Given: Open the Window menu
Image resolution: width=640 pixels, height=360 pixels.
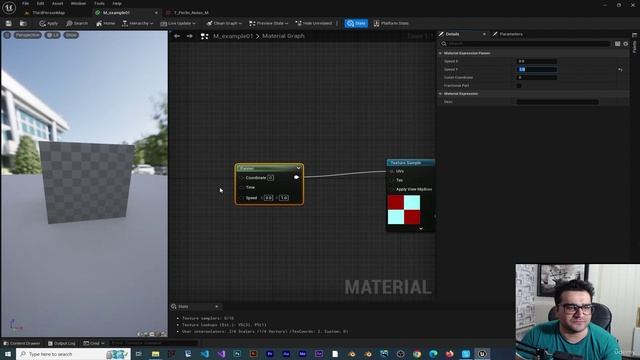Looking at the screenshot, I should point(78,3).
